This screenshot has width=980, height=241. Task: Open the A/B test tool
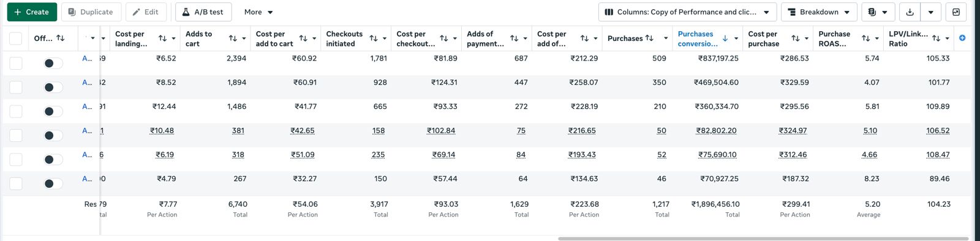click(x=203, y=12)
